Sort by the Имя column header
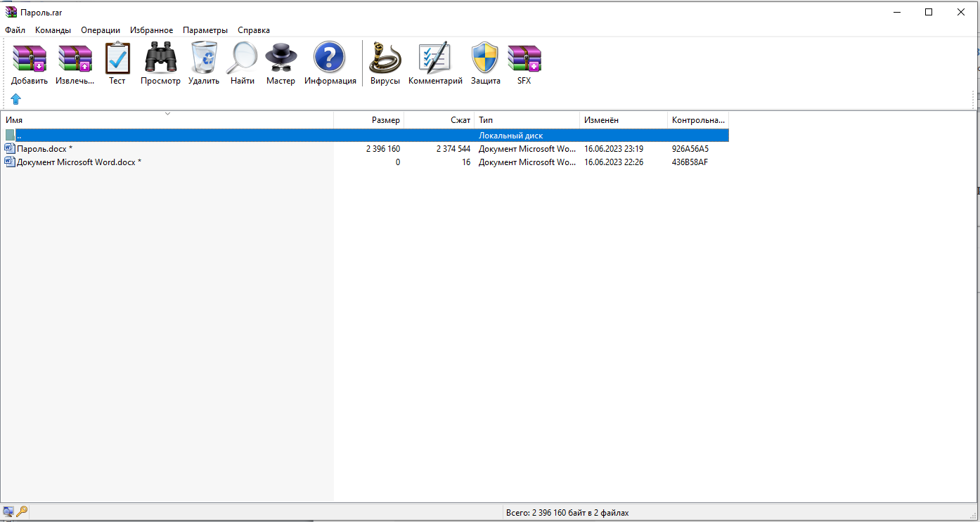Viewport: 980px width, 522px height. 167,120
